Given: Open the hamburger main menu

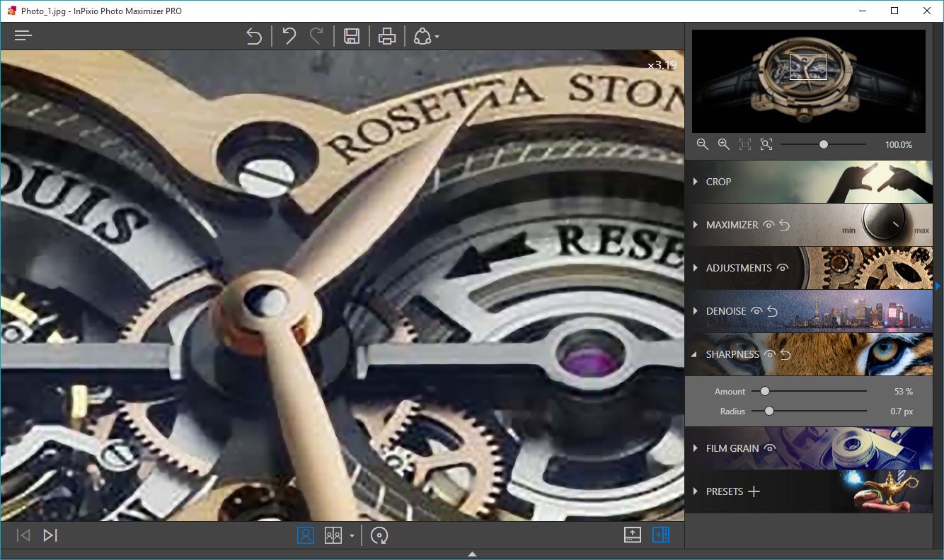Looking at the screenshot, I should (23, 35).
